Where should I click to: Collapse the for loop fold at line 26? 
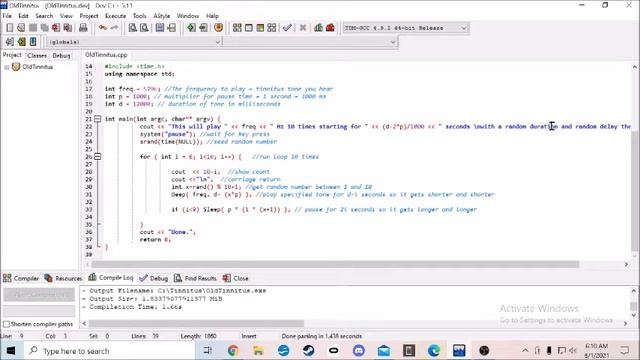[x=97, y=157]
